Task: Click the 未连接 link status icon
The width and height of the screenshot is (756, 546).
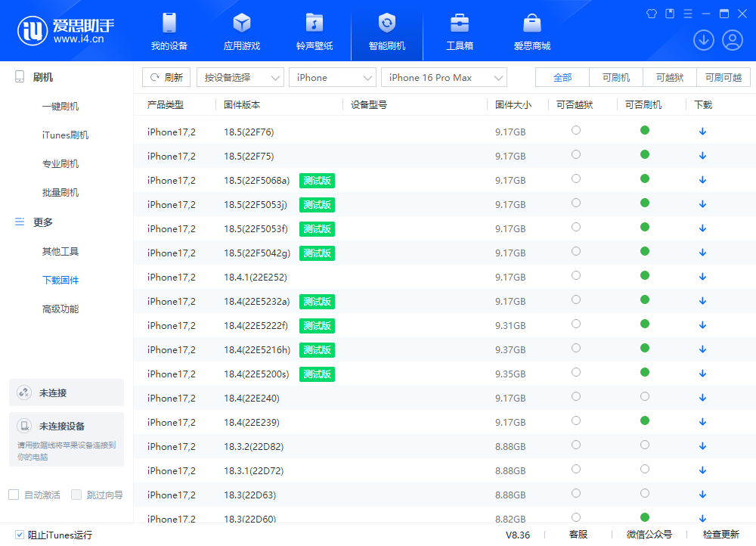Action: click(x=23, y=392)
